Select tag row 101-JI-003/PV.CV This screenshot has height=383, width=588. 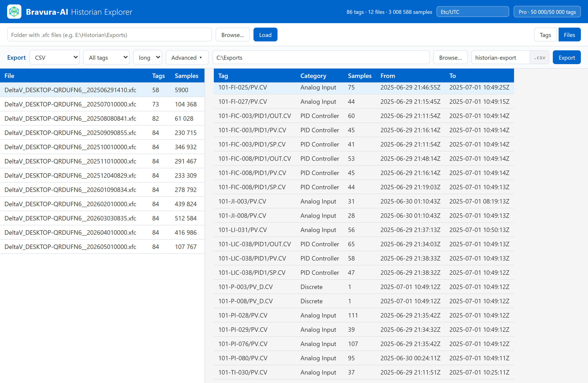[364, 201]
